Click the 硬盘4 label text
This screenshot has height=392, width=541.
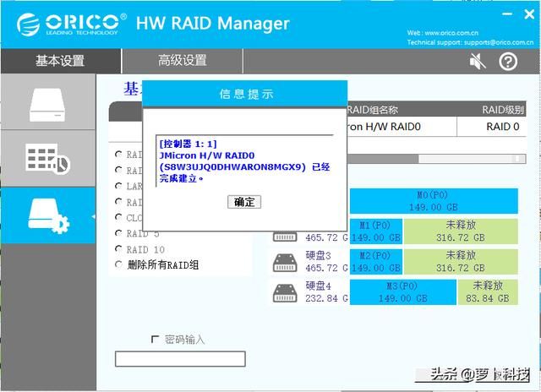tap(318, 286)
